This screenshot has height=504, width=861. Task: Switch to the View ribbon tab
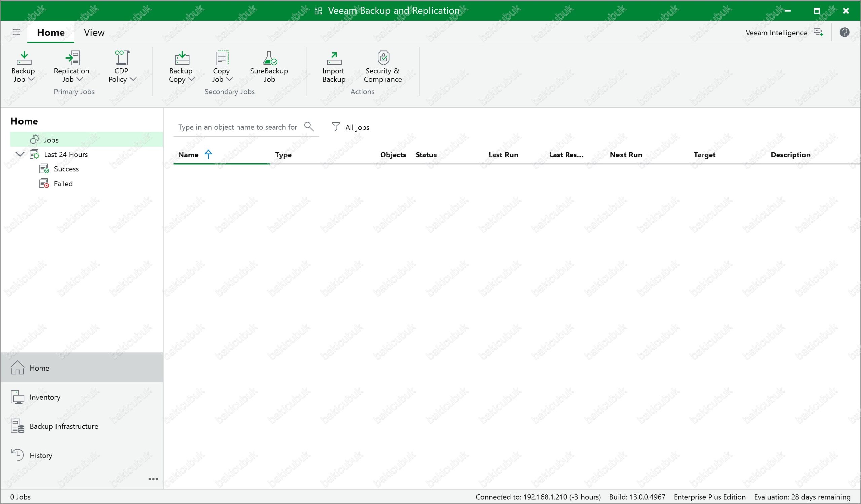tap(94, 32)
